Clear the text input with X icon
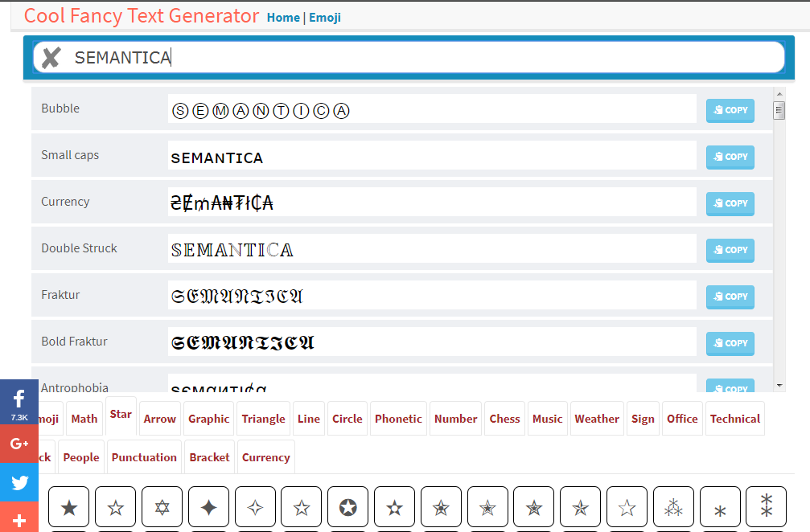810x532 pixels. click(x=51, y=57)
